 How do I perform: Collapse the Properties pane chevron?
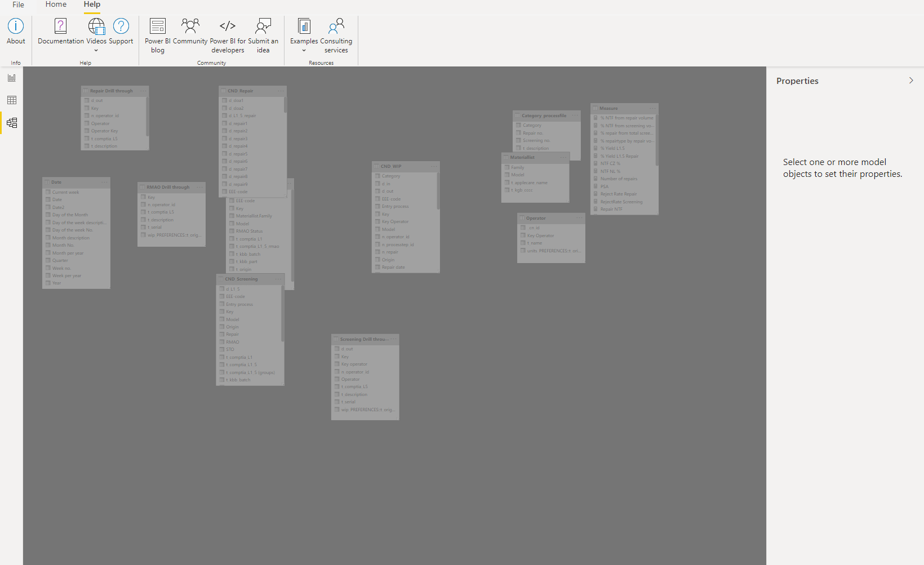[x=911, y=81]
